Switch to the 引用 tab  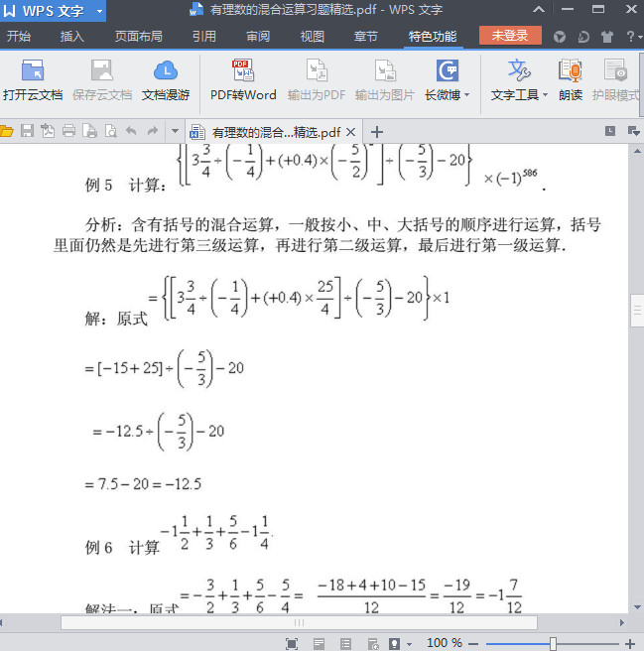[203, 36]
